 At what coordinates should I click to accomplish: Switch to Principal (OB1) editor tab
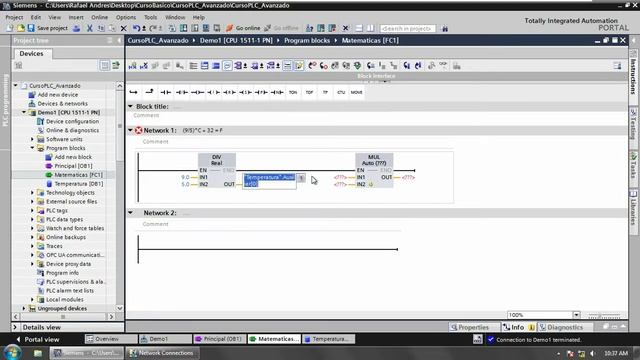click(220, 339)
